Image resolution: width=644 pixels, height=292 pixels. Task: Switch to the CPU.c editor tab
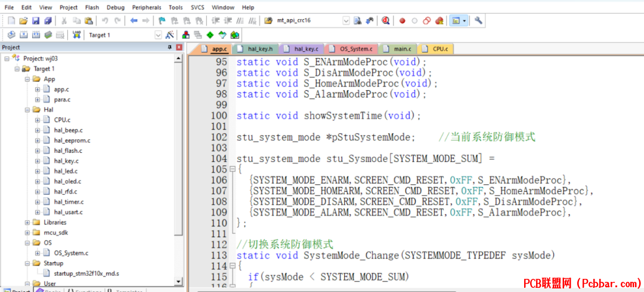[x=436, y=49]
